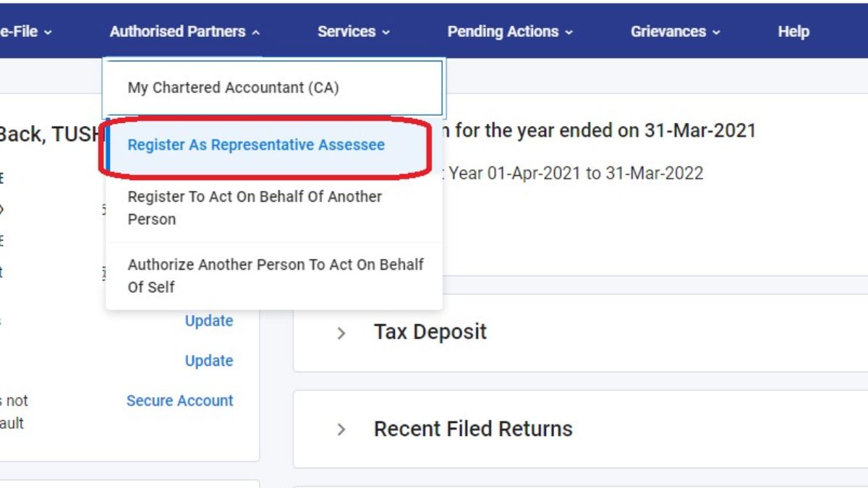This screenshot has height=488, width=868.
Task: Click the Tax Deposit heading
Action: point(430,332)
